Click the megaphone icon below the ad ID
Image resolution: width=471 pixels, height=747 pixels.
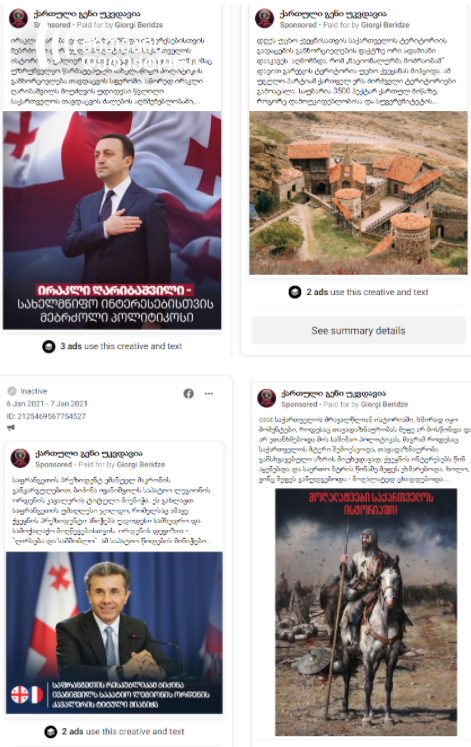[x=11, y=427]
